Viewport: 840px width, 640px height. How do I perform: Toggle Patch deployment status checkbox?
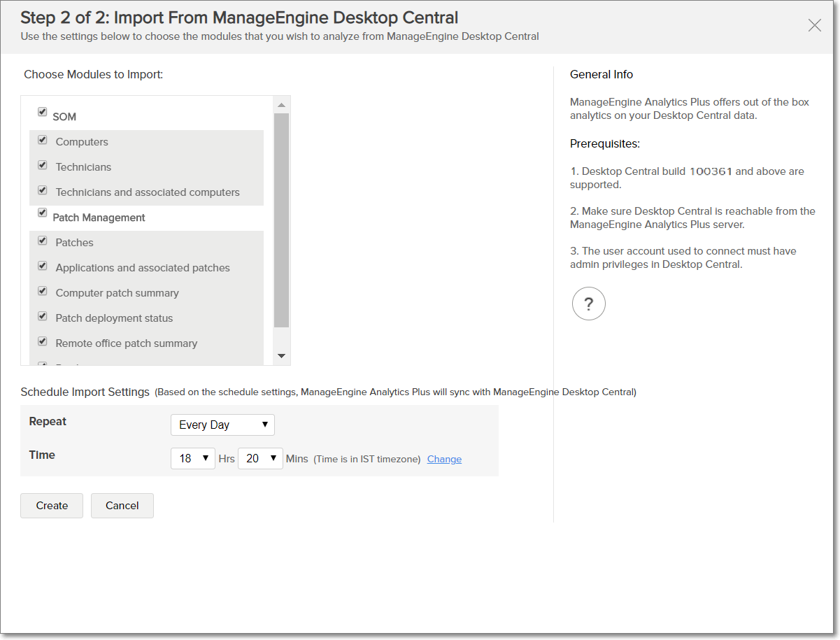click(x=43, y=317)
